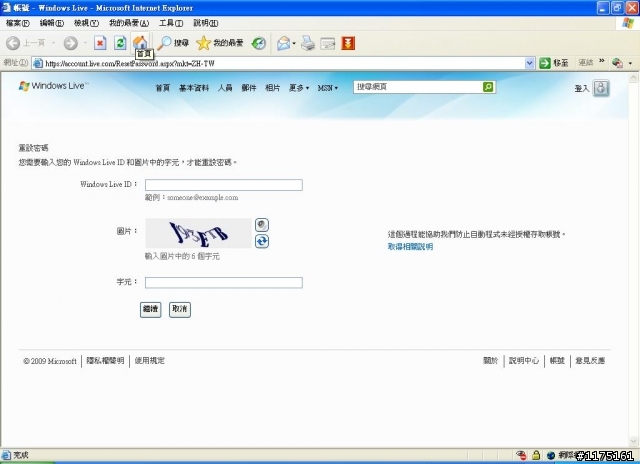Open the 郵件 mail link
The width and height of the screenshot is (640, 464).
point(249,88)
